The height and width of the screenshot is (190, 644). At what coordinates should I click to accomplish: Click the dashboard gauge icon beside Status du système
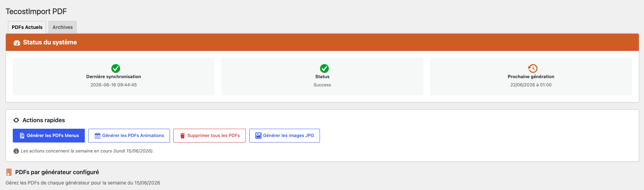[17, 43]
